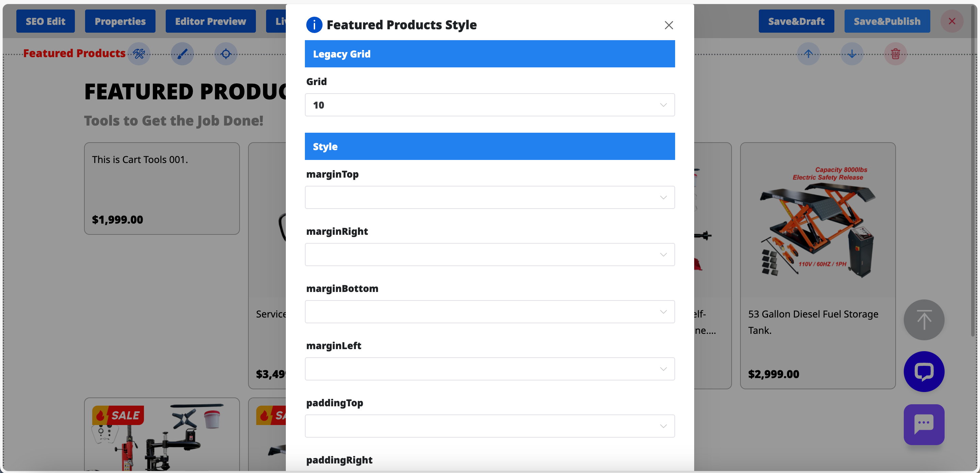
Task: Collapse the Legacy Grid section header
Action: coord(490,54)
